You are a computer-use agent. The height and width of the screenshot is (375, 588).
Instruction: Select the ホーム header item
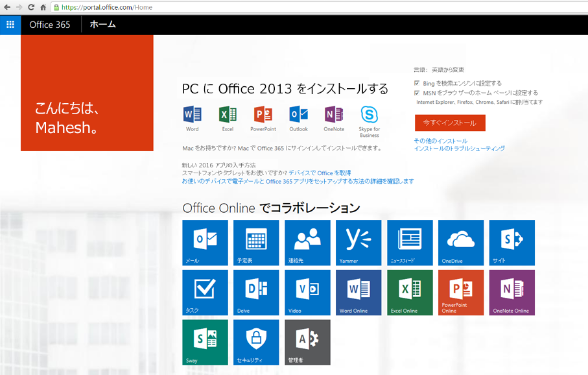tap(102, 25)
